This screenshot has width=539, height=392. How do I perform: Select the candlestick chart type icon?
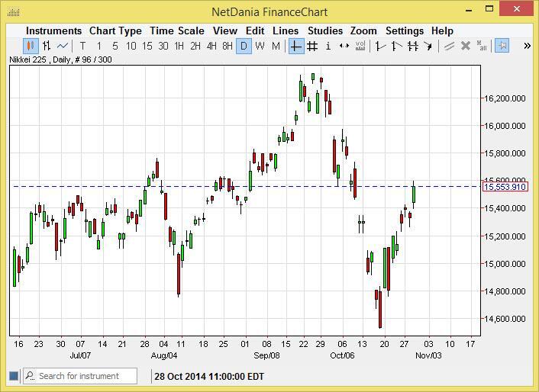(31, 46)
